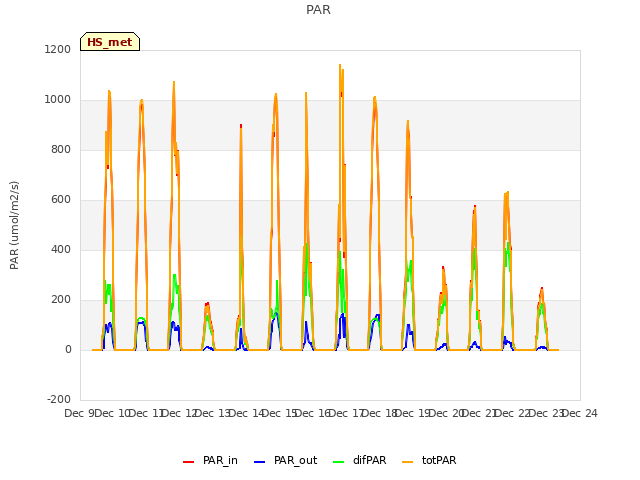Click the green difPAR legend swatch
The height and width of the screenshot is (480, 640).
pyautogui.click(x=338, y=462)
